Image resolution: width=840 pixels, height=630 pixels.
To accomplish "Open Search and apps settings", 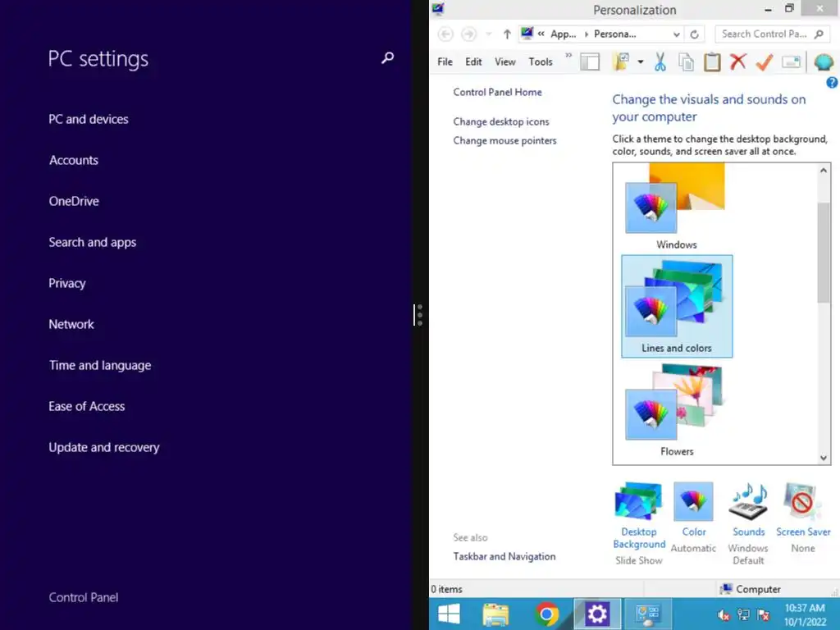I will point(92,242).
